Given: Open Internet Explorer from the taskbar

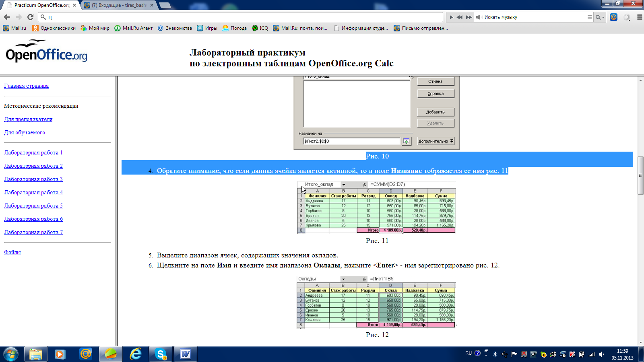Looking at the screenshot, I should 136,354.
